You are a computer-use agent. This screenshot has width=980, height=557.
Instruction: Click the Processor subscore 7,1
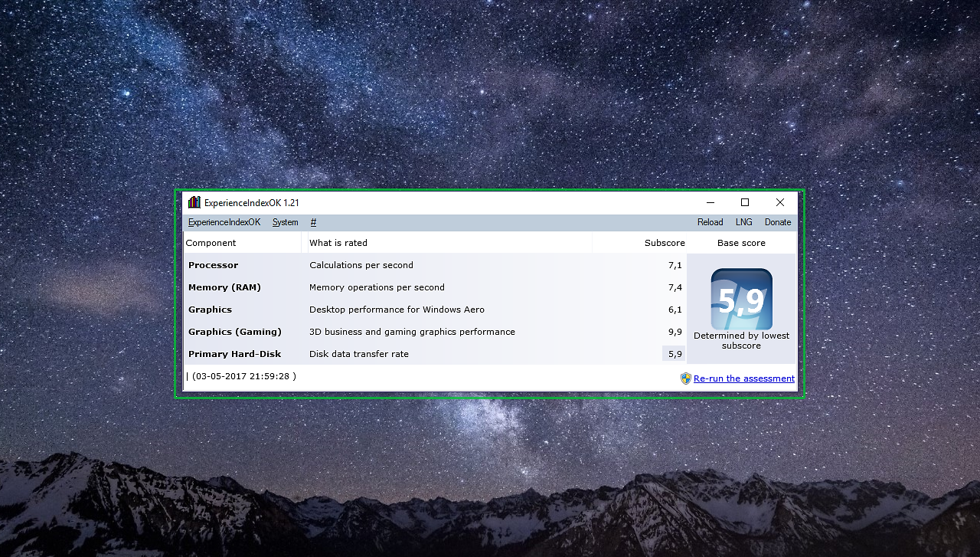coord(675,265)
